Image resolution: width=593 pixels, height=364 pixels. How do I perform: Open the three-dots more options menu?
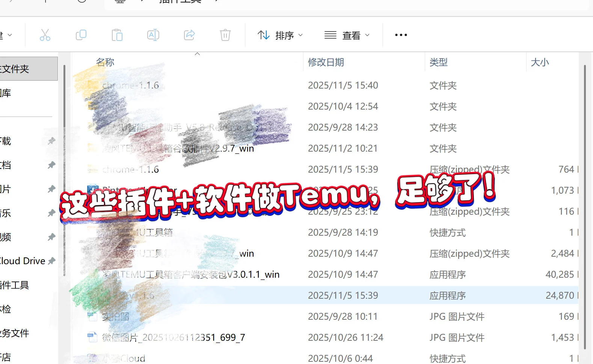click(x=401, y=35)
